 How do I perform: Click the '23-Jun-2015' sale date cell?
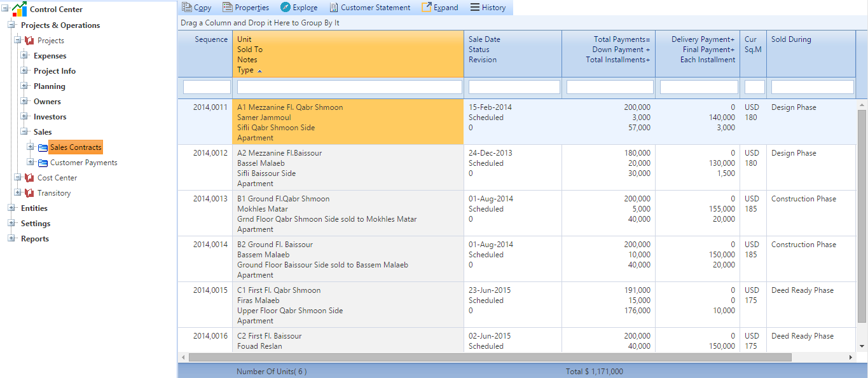(490, 290)
